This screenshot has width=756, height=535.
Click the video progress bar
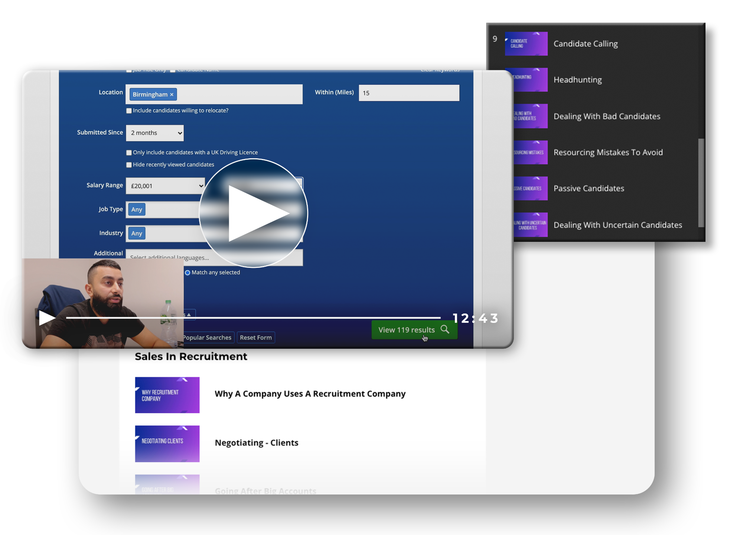(x=253, y=318)
